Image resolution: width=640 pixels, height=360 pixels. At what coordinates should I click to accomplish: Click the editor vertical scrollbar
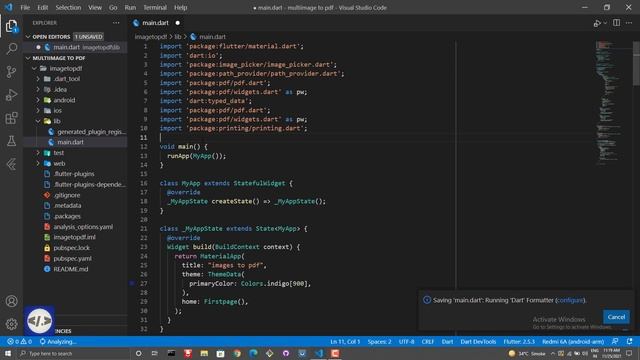tap(636, 63)
